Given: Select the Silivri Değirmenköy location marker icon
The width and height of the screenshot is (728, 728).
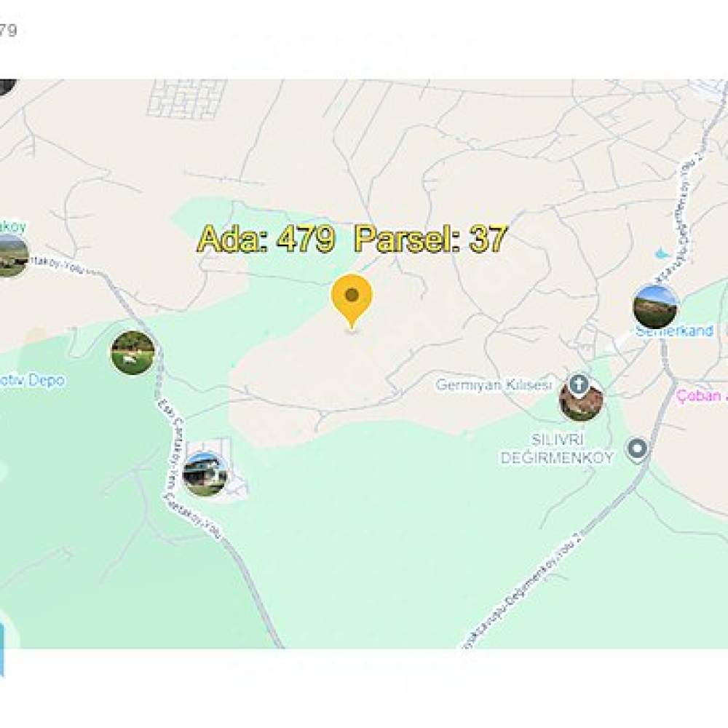Looking at the screenshot, I should click(638, 449).
